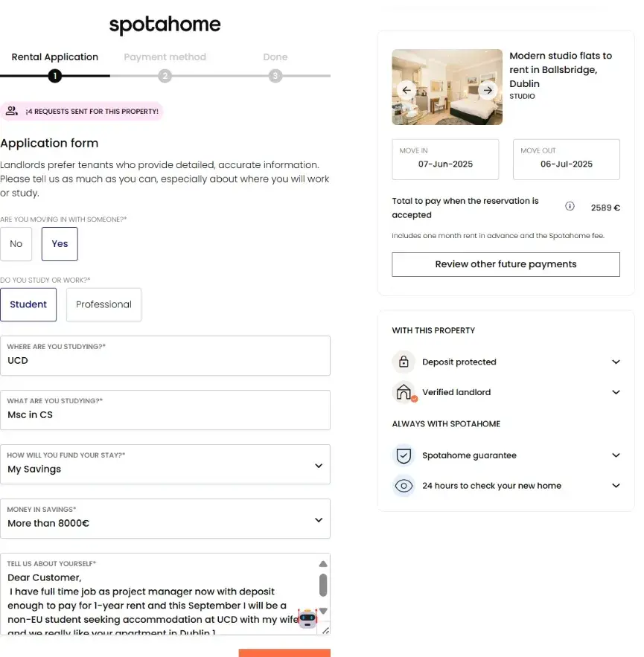Click the Deposit protected lock icon
The image size is (644, 657).
pos(404,362)
